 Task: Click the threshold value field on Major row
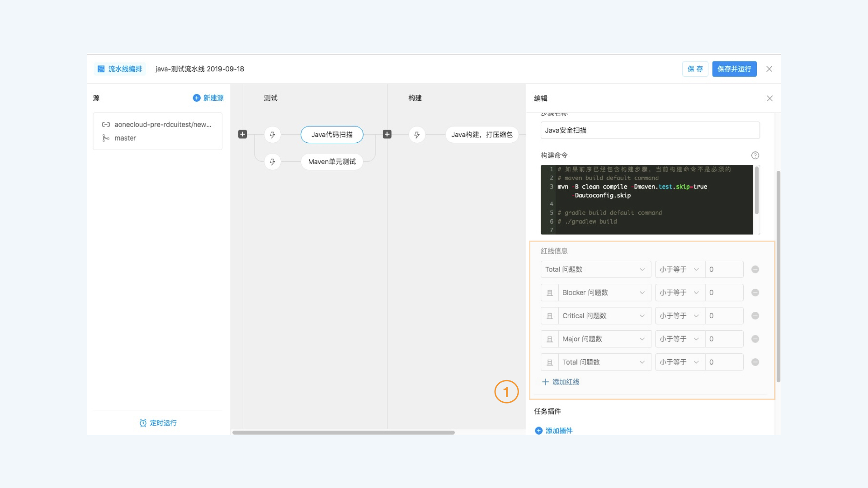tap(724, 339)
